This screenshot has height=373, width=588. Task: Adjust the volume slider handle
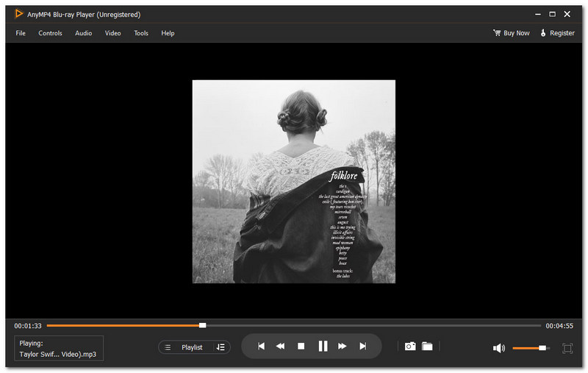point(542,348)
